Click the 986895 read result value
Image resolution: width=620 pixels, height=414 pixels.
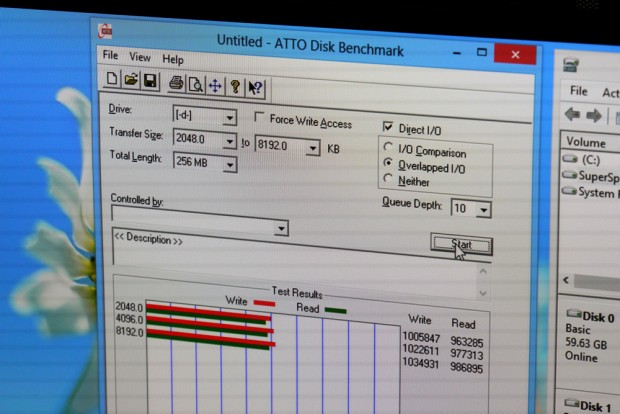click(467, 368)
